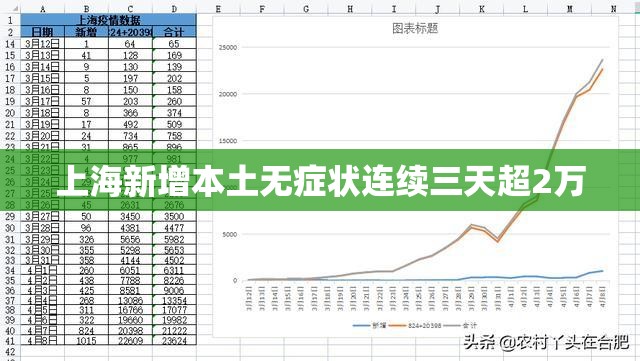The image size is (640, 361).
Task: Click cell with value 1015
Action: pos(87,341)
